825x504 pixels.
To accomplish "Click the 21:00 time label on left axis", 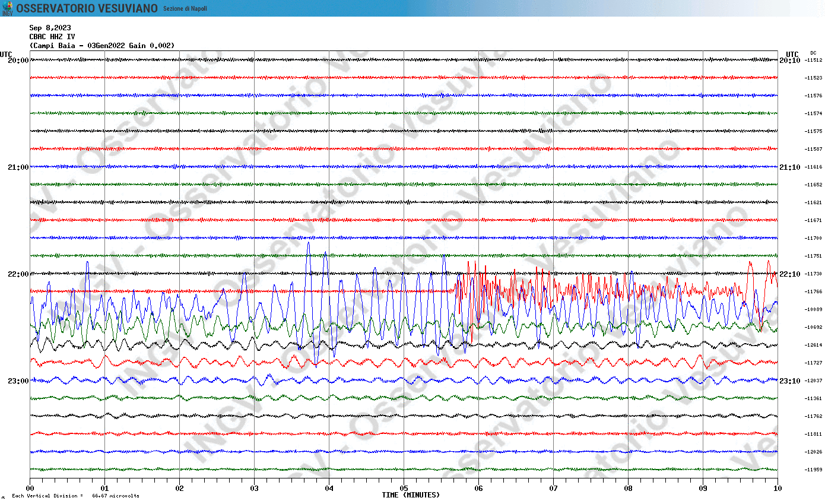I will click(18, 167).
